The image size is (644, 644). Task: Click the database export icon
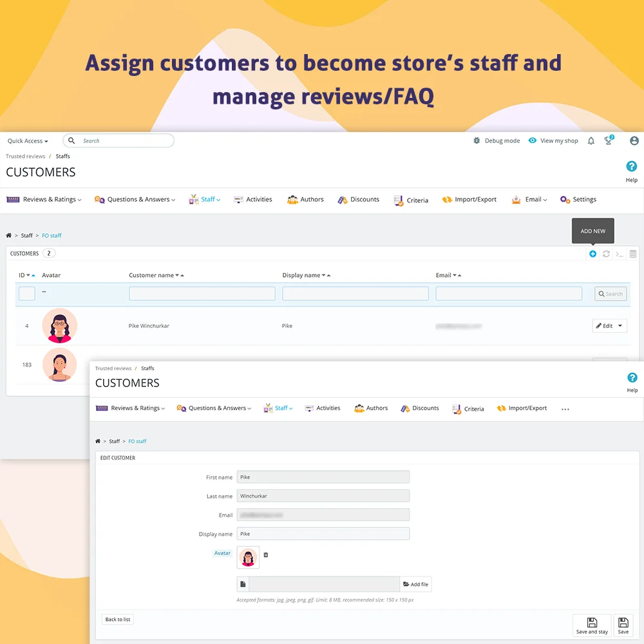coord(633,254)
